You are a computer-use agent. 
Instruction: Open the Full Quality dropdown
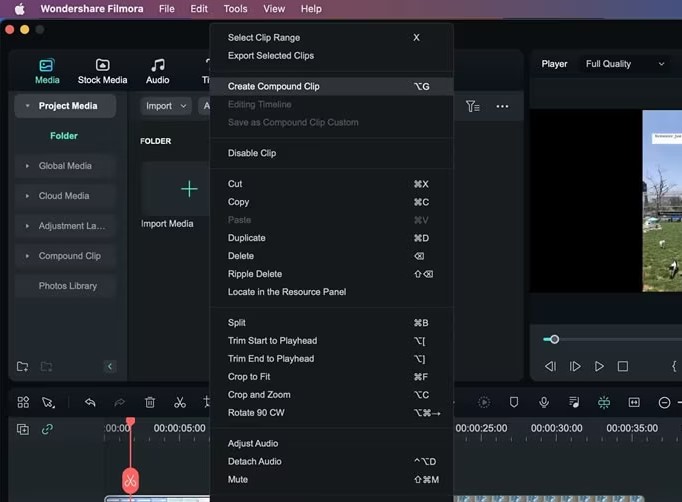pos(625,64)
